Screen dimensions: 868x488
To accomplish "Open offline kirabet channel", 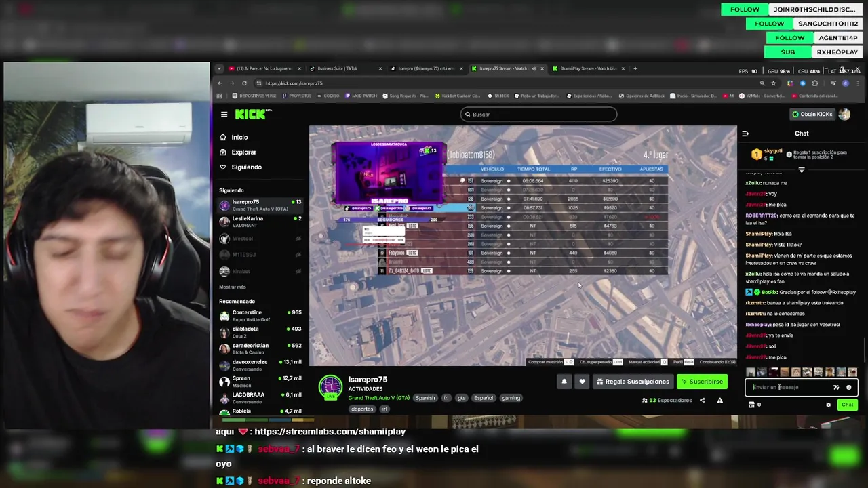I will pos(260,271).
